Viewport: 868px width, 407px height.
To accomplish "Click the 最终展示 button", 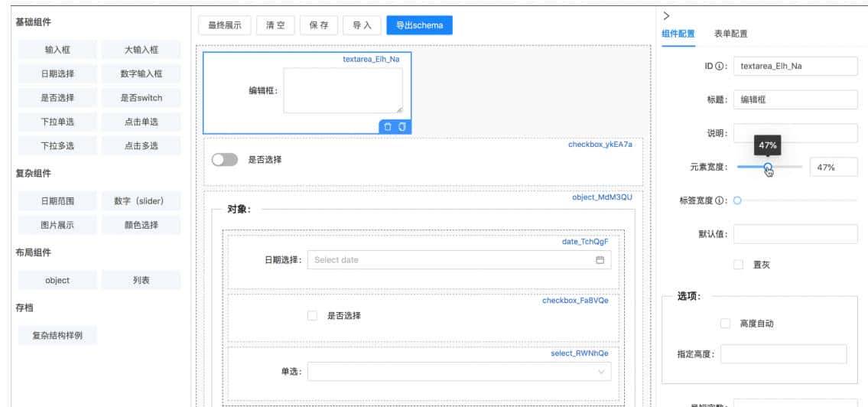I will pos(225,25).
